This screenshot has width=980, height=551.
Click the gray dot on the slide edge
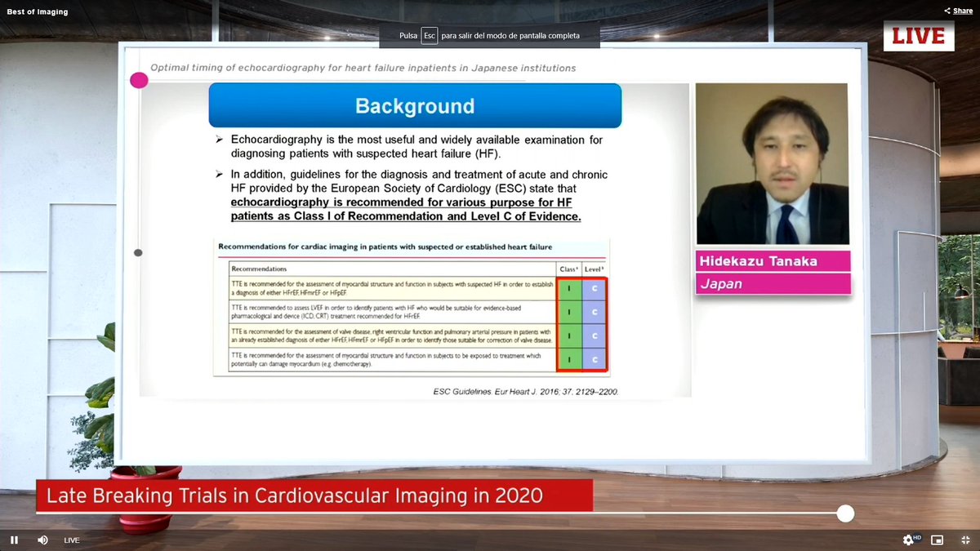tap(137, 252)
